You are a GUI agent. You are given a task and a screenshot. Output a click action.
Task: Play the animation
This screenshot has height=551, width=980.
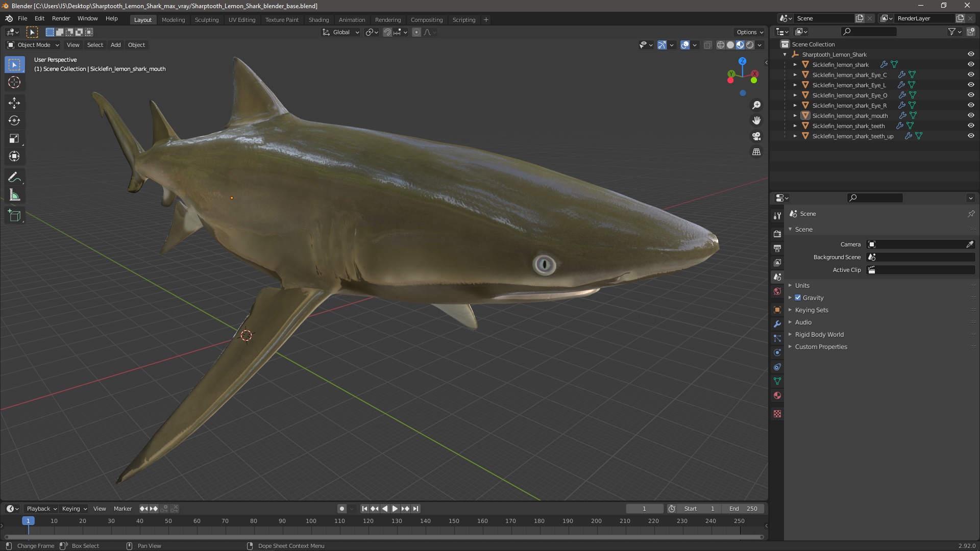(x=395, y=509)
